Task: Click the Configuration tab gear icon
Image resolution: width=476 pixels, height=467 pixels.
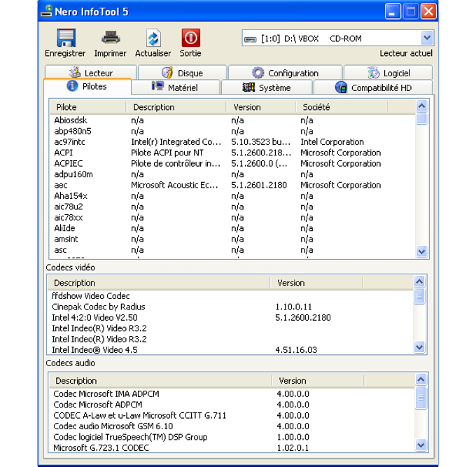Action: click(x=258, y=73)
